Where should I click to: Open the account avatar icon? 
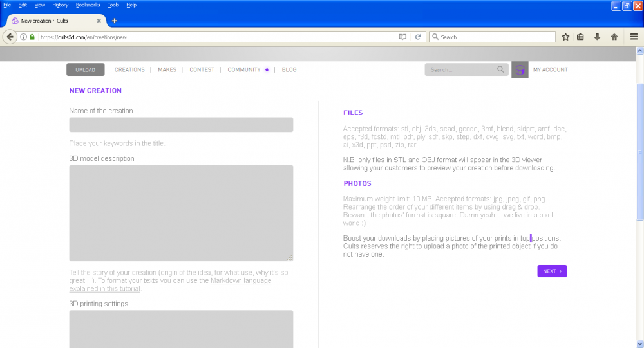[x=520, y=69]
